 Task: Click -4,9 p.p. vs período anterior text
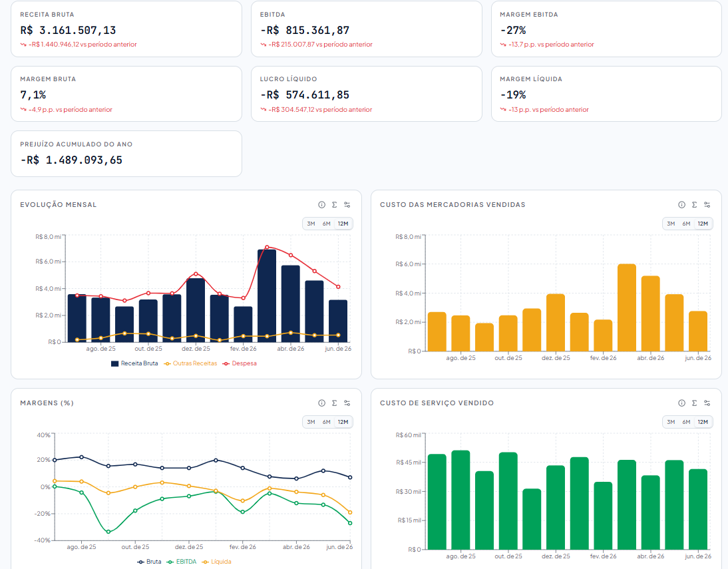pos(70,110)
